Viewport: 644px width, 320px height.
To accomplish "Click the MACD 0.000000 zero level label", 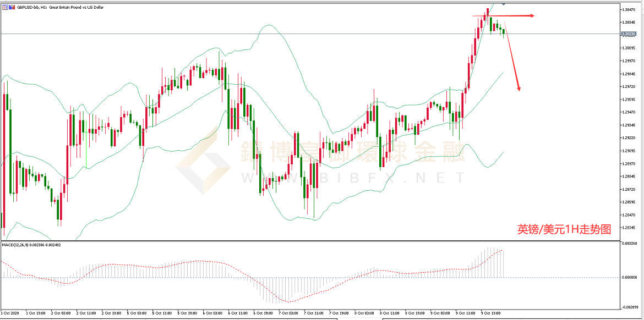I will (x=630, y=278).
